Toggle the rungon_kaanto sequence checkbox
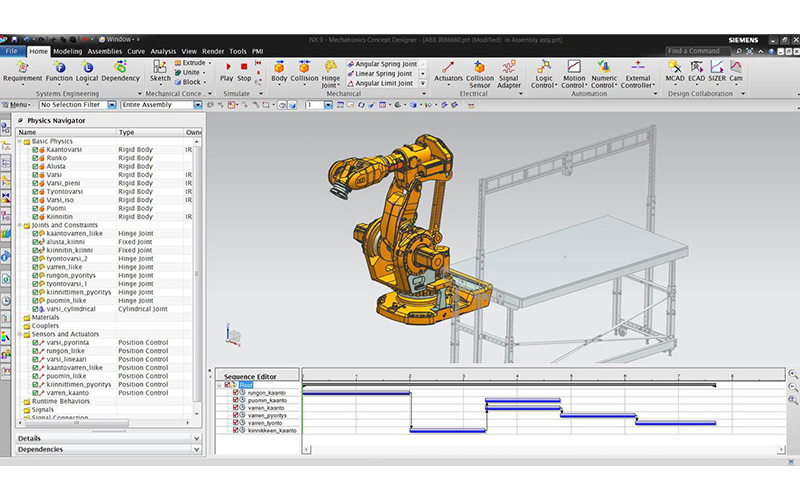The height and width of the screenshot is (500, 800). (x=236, y=393)
